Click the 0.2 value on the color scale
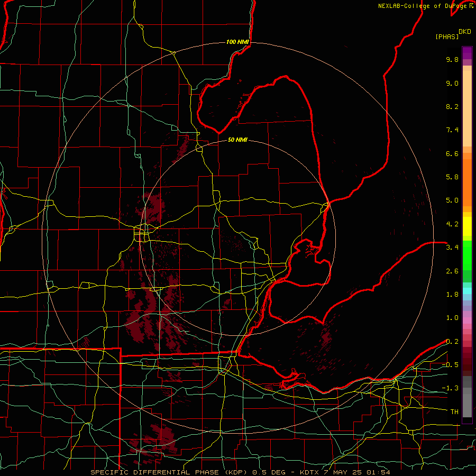Image resolution: width=476 pixels, height=476 pixels. 452,342
